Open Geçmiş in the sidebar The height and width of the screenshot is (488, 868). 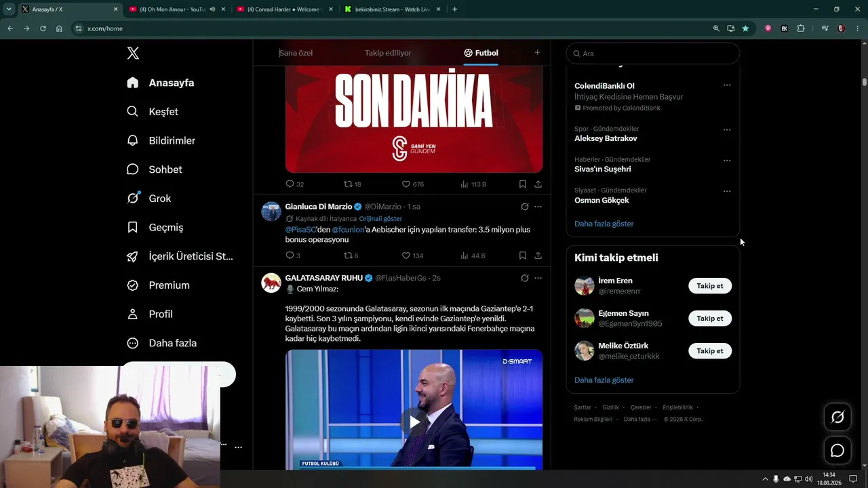[157, 228]
